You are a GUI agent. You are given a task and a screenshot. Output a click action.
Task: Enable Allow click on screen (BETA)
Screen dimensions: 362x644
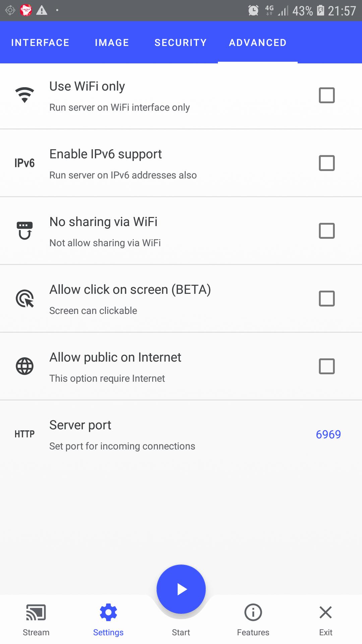click(x=326, y=299)
